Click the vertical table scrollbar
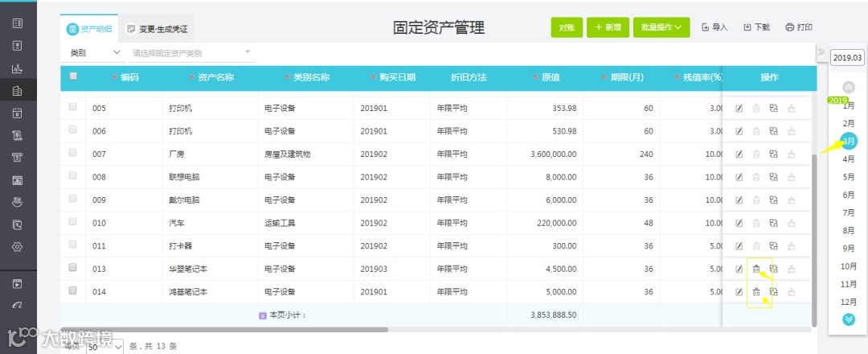Screen dimensions: 868x354 [x=813, y=240]
